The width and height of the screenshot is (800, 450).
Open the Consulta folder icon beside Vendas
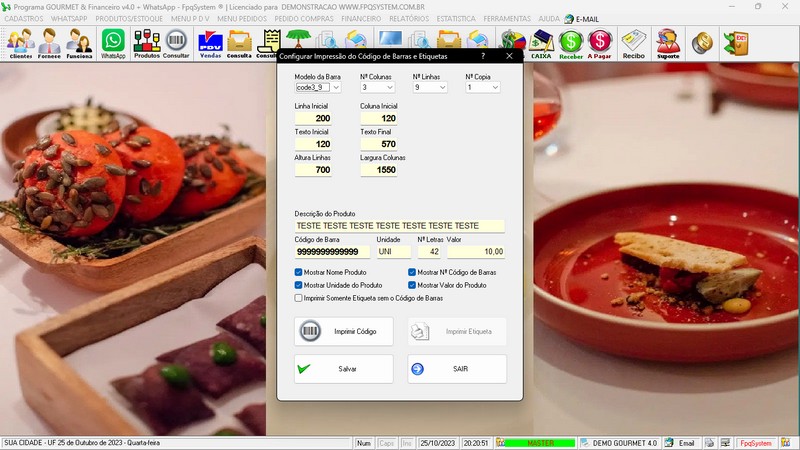(239, 43)
